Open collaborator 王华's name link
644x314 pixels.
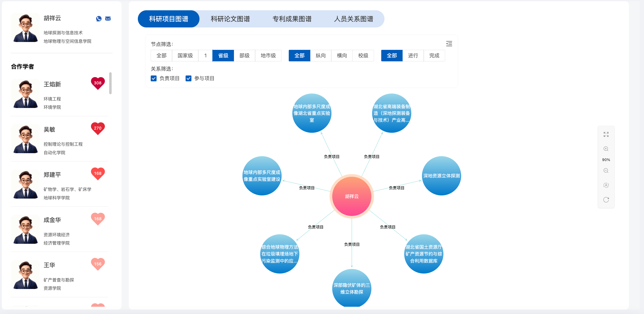pos(49,265)
